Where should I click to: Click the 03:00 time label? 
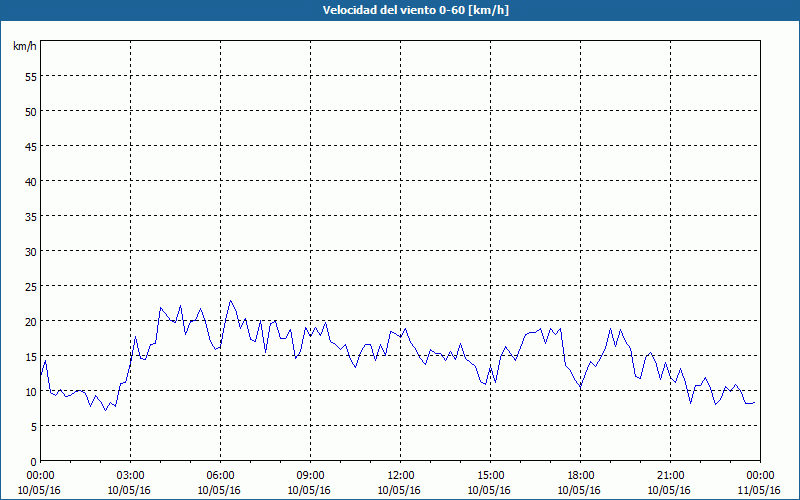click(x=131, y=476)
